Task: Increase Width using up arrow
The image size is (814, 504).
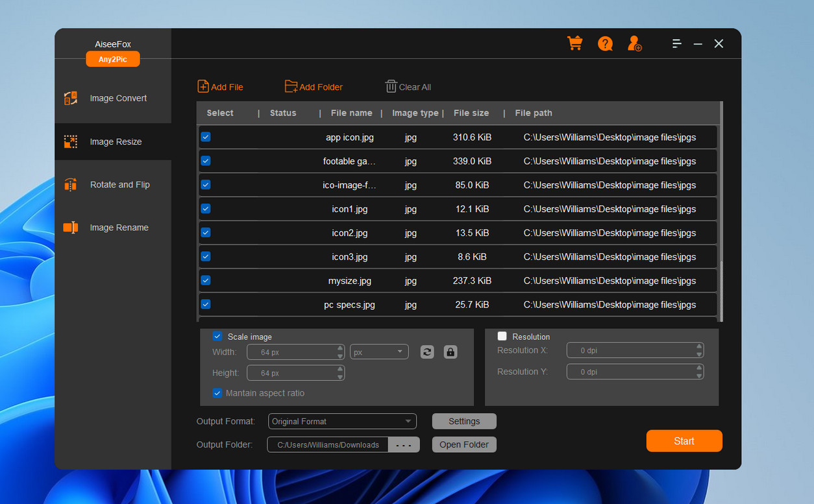Action: pyautogui.click(x=340, y=348)
